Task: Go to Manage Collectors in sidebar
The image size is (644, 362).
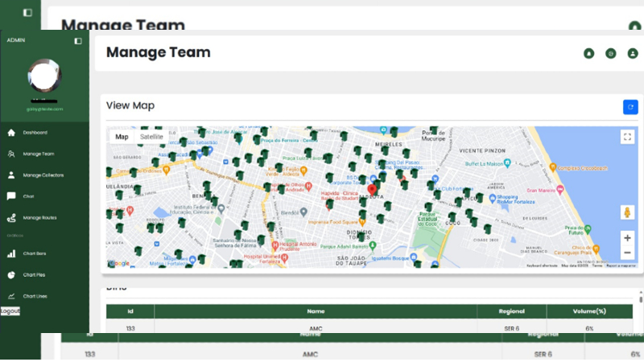Action: pyautogui.click(x=42, y=175)
